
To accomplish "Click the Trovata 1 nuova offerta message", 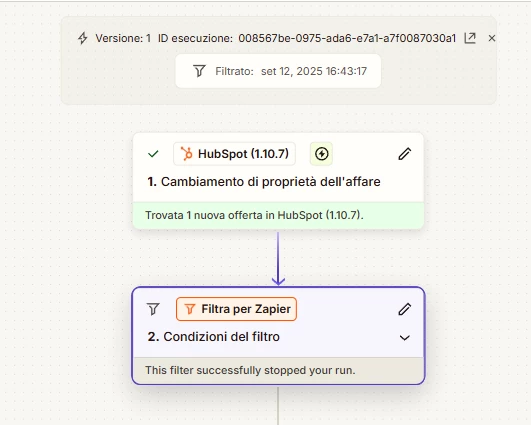I will [x=254, y=215].
